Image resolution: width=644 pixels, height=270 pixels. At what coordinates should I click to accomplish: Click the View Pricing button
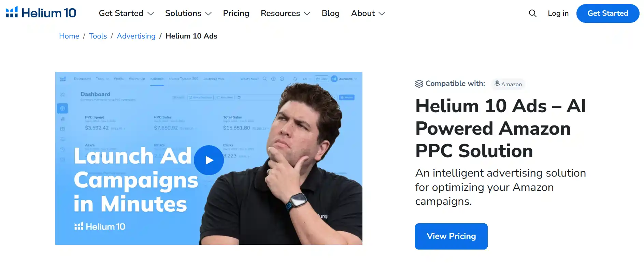451,236
